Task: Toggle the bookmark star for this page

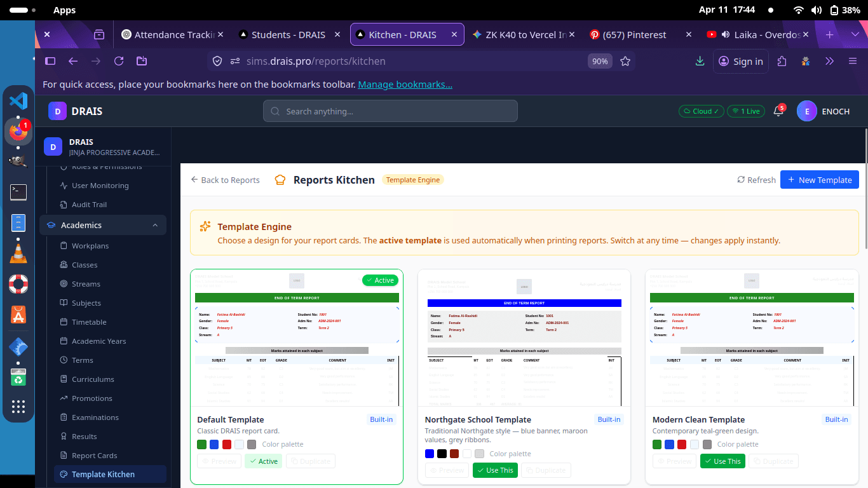Action: click(x=625, y=61)
